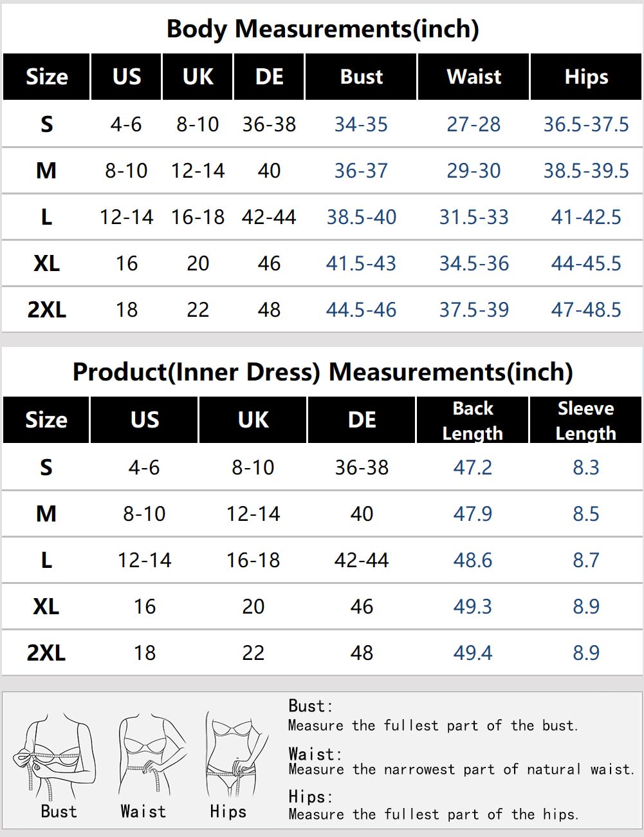Screen dimensions: 644x837
Task: Click back length value 49.3 for XL
Action: (472, 607)
